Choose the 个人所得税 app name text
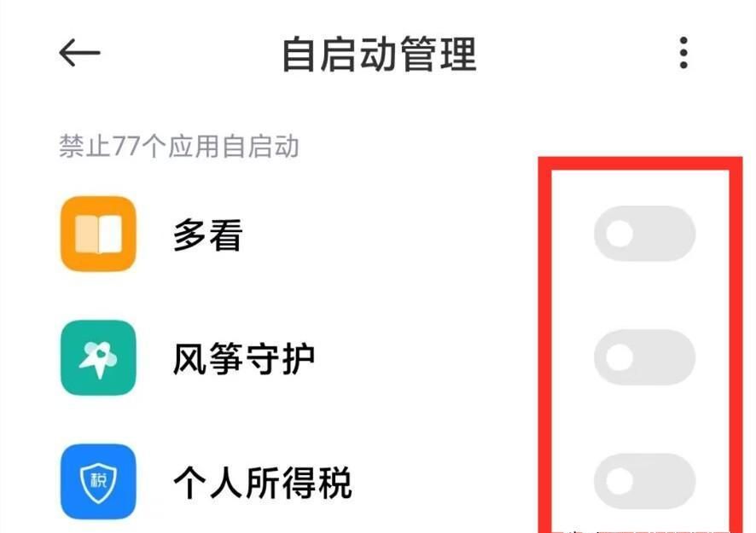Viewport: 756px width, 533px height. click(262, 483)
